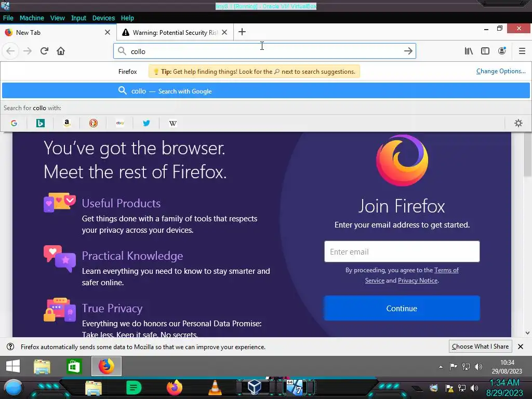
Task: Open the Firefox home page icon
Action: 61,51
